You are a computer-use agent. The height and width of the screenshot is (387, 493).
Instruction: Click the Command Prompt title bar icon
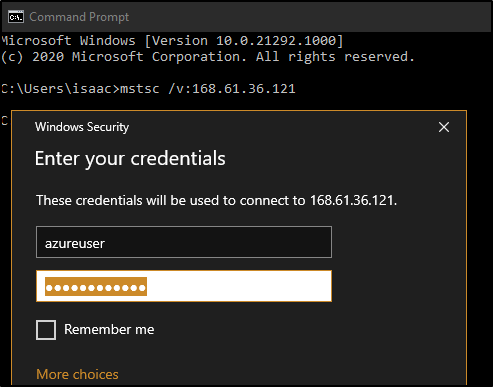point(16,17)
